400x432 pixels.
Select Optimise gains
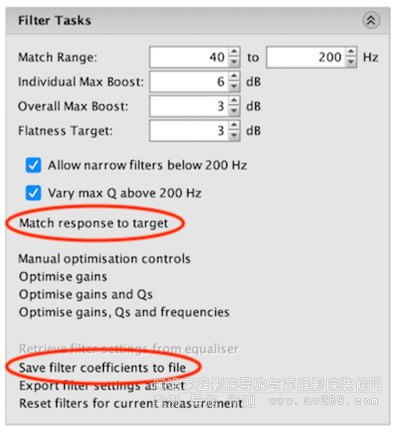pyautogui.click(x=63, y=277)
